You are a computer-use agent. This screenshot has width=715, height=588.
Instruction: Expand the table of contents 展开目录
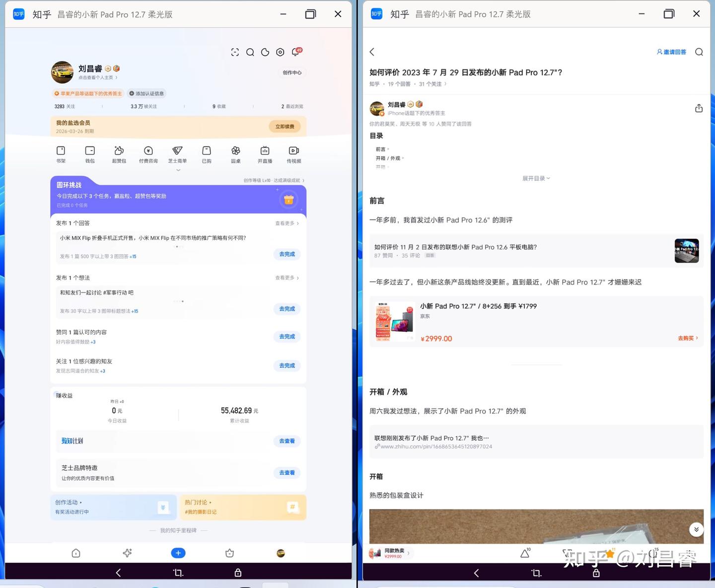pyautogui.click(x=536, y=178)
